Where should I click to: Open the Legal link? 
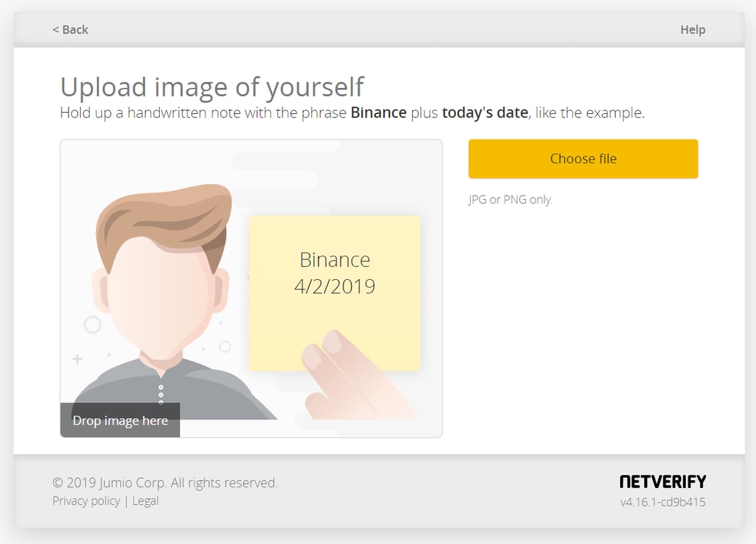coord(145,501)
